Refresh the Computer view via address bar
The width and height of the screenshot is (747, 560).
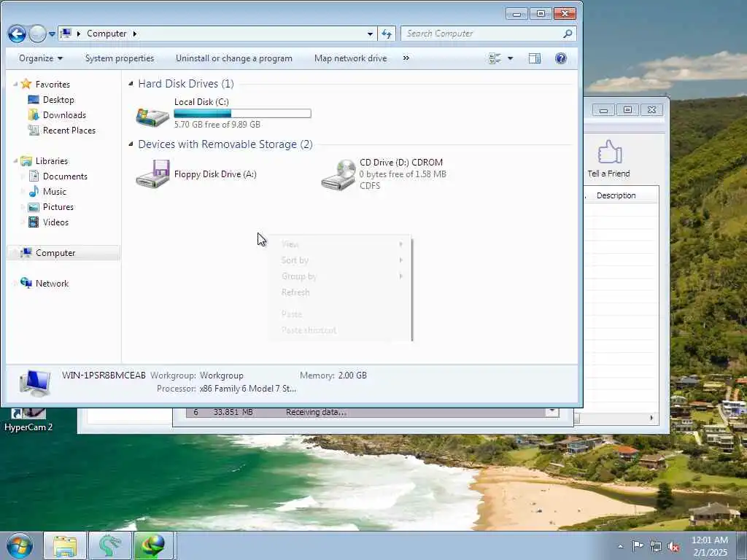click(387, 34)
